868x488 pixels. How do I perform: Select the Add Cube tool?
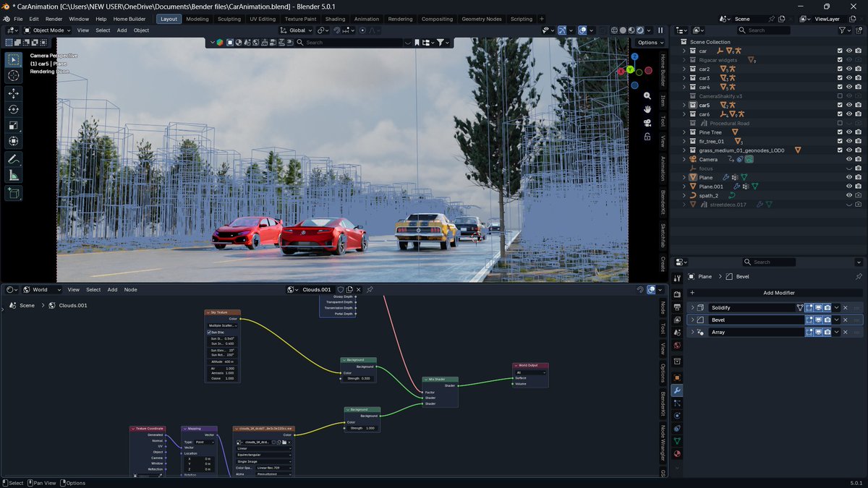point(14,193)
